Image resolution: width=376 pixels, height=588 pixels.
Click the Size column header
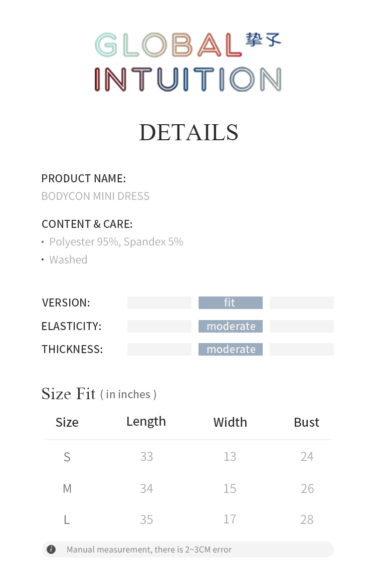coord(67,422)
